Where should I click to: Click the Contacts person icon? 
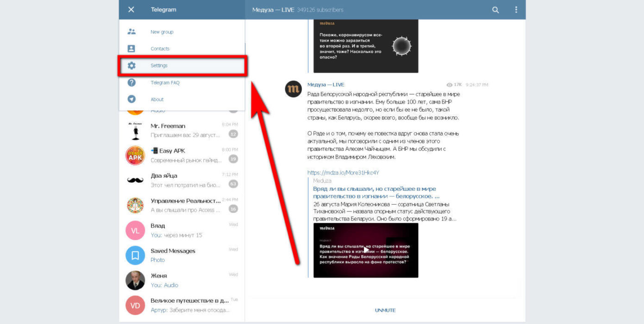coord(131,49)
